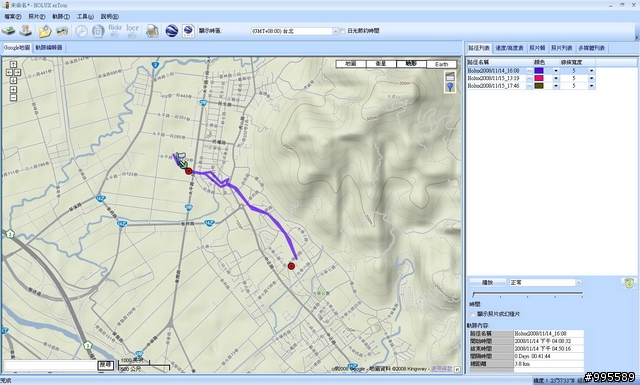Switch to the Google地圖 tab
Image resolution: width=640 pixels, height=385 pixels.
pos(17,48)
